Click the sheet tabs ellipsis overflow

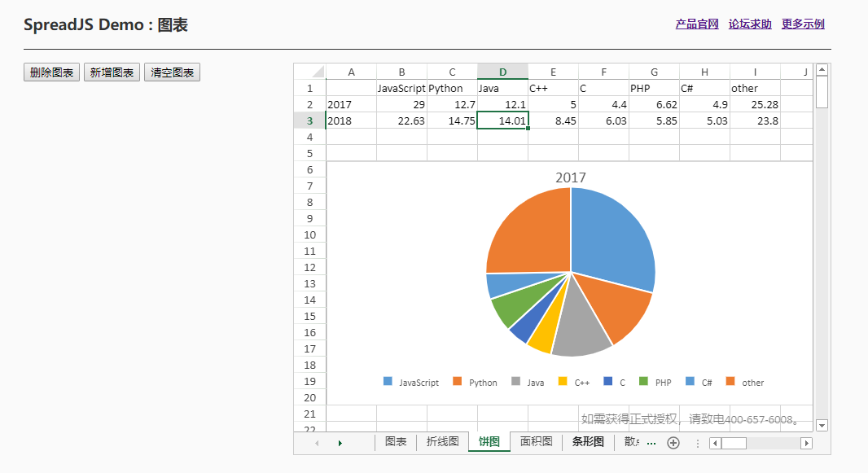click(x=651, y=443)
